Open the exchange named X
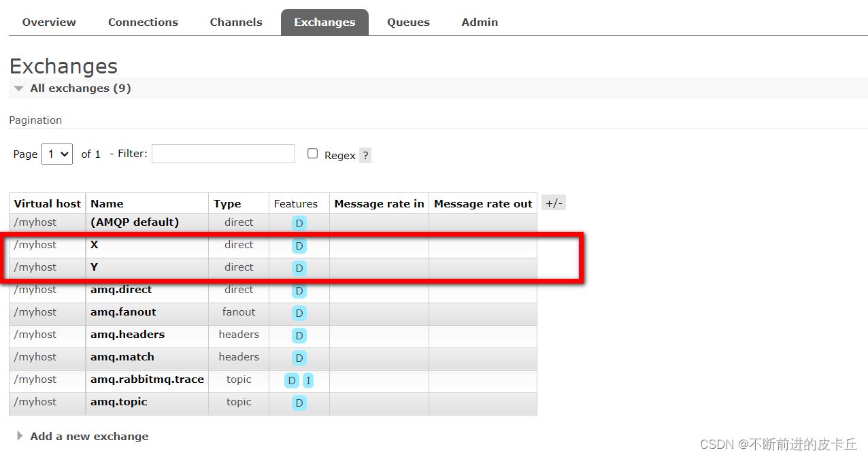 (x=95, y=245)
